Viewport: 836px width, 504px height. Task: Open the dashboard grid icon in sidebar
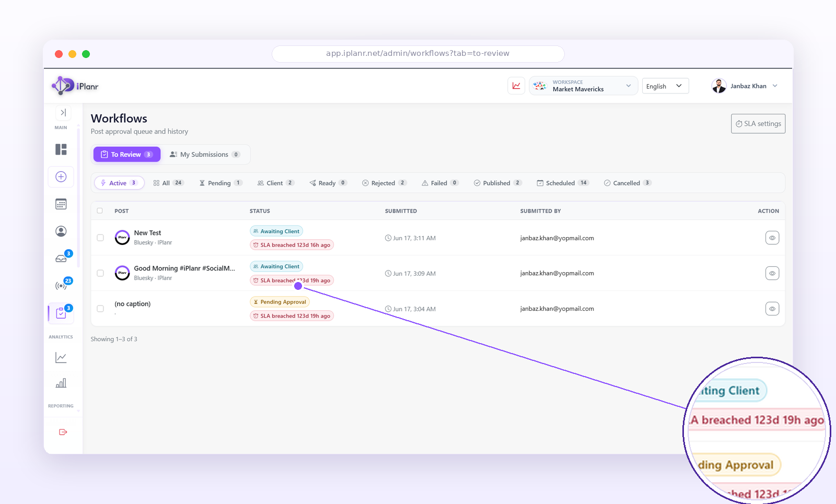(61, 149)
